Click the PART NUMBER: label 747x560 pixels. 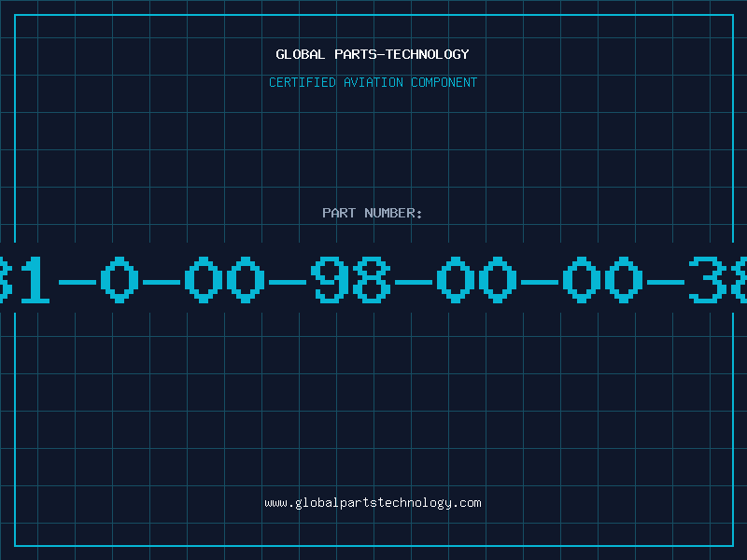(x=373, y=213)
